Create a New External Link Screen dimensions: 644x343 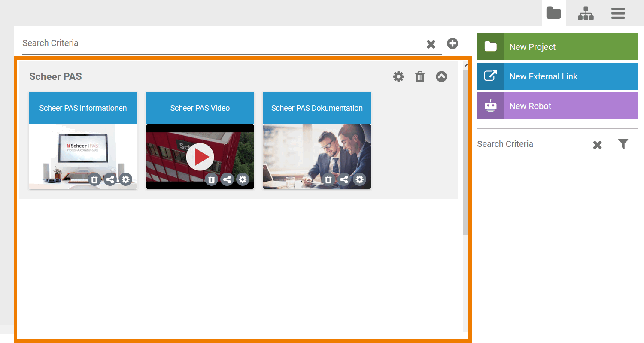click(558, 76)
